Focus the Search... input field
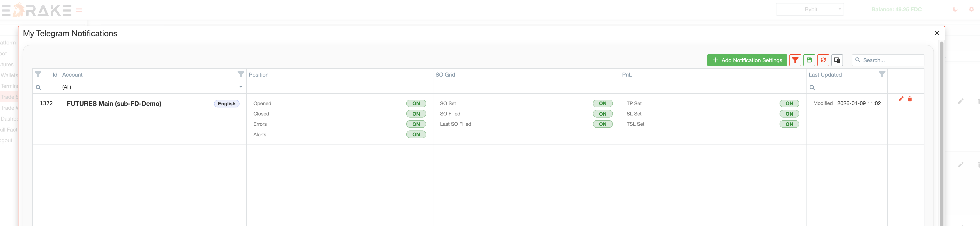The width and height of the screenshot is (980, 226). pos(890,60)
